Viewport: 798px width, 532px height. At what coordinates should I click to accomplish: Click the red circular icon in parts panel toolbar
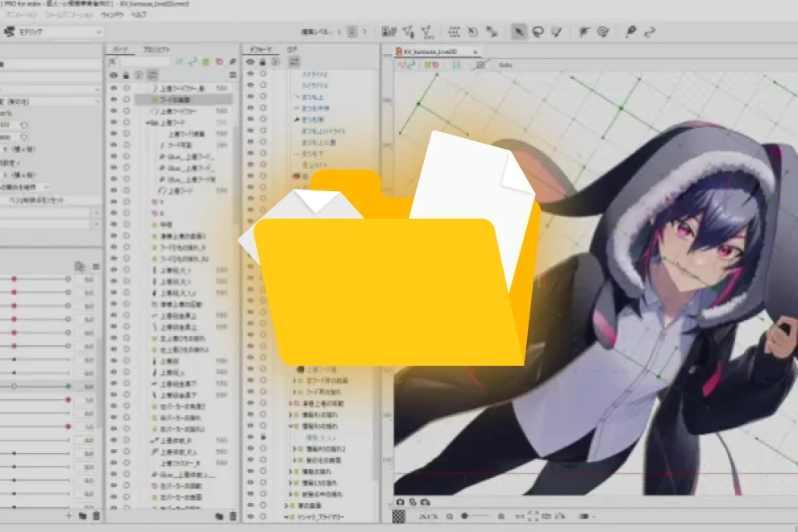[219, 62]
